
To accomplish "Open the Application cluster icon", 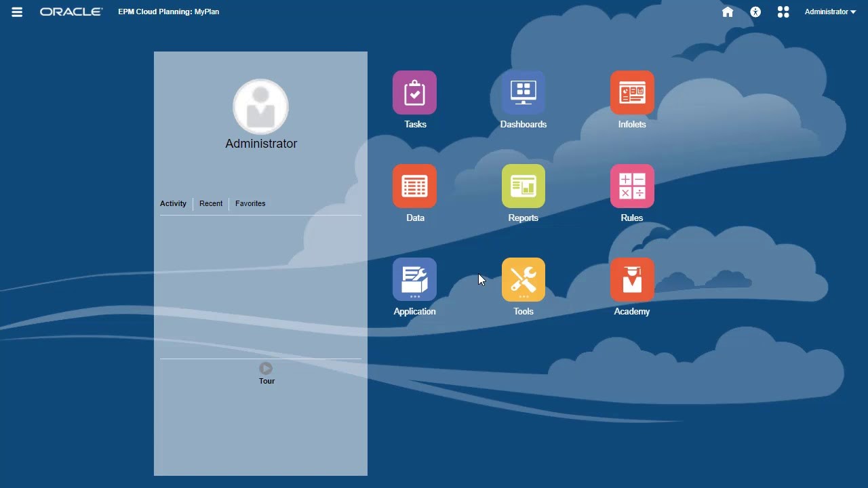I will pos(414,279).
